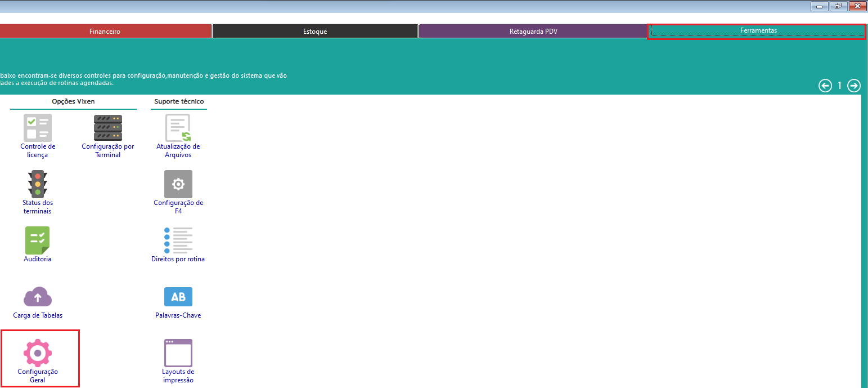Go to previous page with left arrow
This screenshot has width=868, height=388.
point(825,86)
